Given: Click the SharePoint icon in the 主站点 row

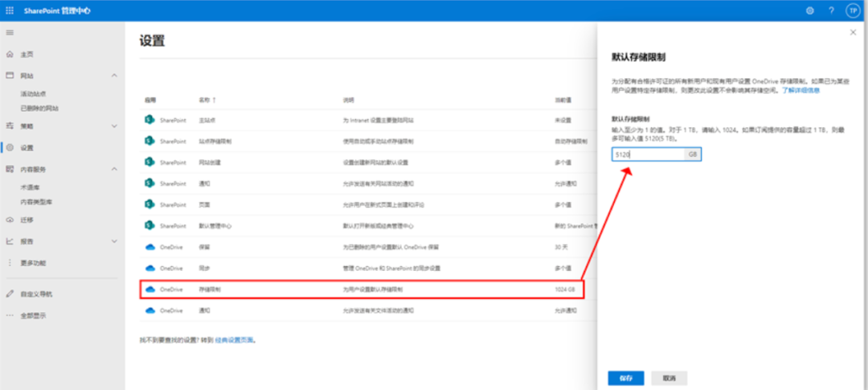Looking at the screenshot, I should [149, 120].
